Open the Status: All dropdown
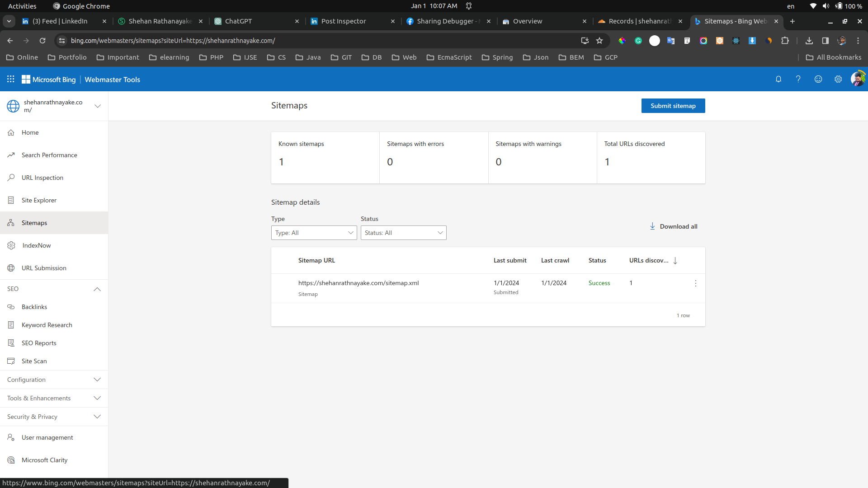The width and height of the screenshot is (868, 488). pos(403,233)
